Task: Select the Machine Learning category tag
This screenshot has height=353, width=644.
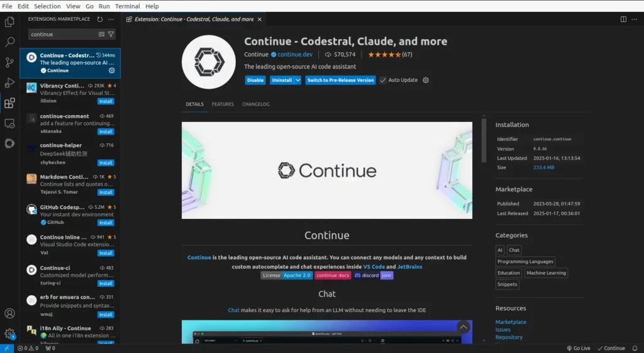Action: pos(546,273)
